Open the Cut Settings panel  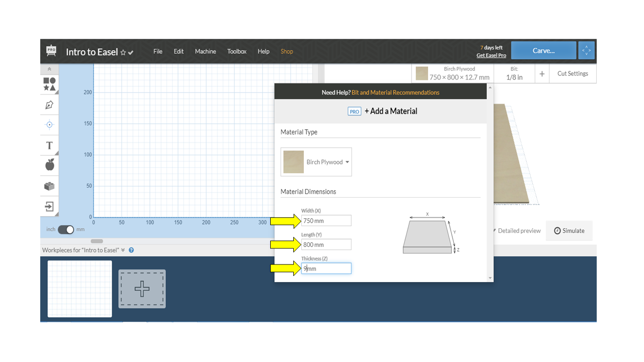[573, 74]
